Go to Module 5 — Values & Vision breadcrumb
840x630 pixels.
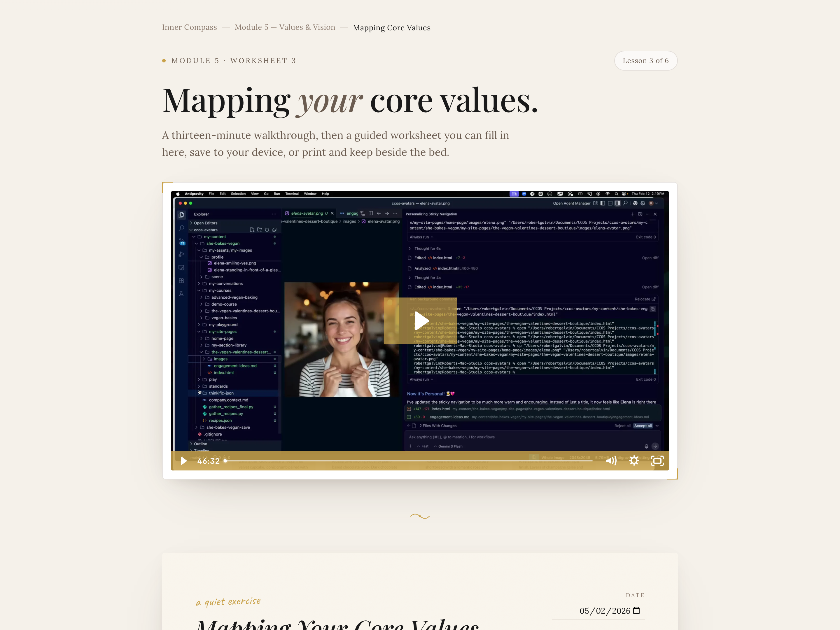point(285,27)
